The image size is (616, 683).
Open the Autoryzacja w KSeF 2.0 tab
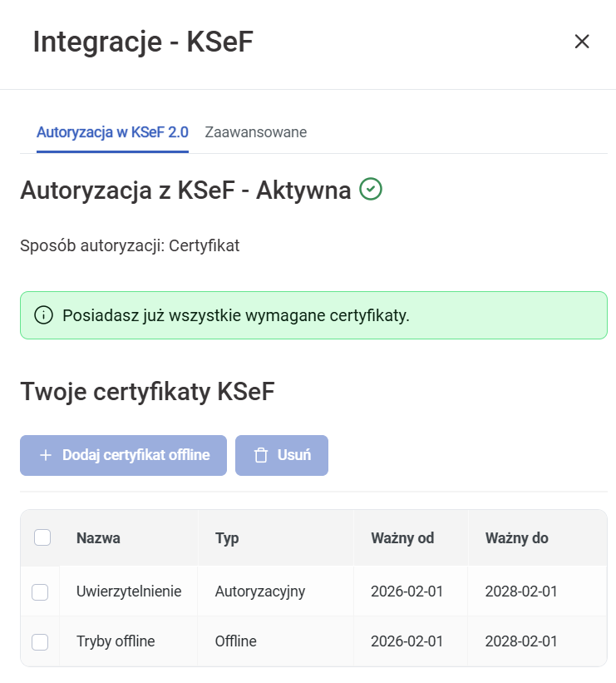point(112,132)
